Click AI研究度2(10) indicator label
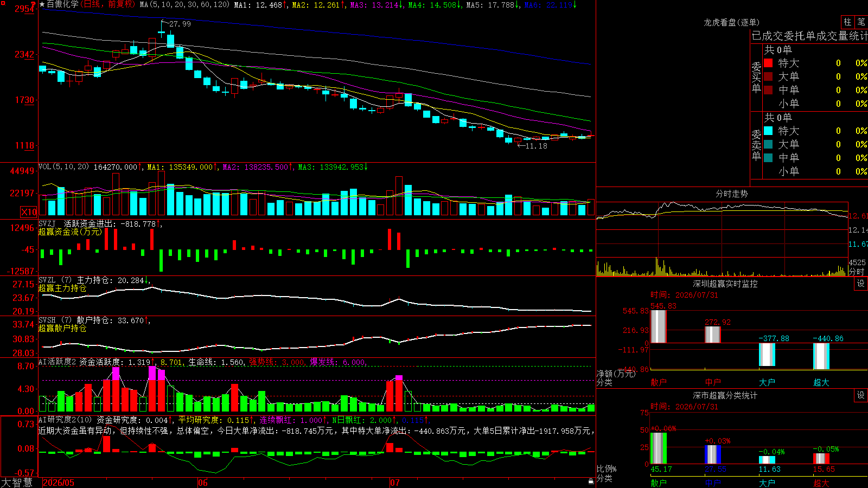Viewport: 868px width, 488px height. coord(66,420)
